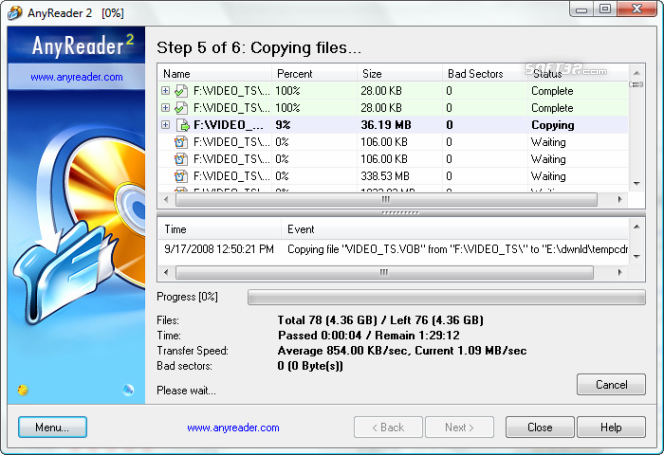Viewport: 664px width, 455px height.
Task: Click the "Step 5 of 6: Copying files..." heading
Action: [259, 47]
